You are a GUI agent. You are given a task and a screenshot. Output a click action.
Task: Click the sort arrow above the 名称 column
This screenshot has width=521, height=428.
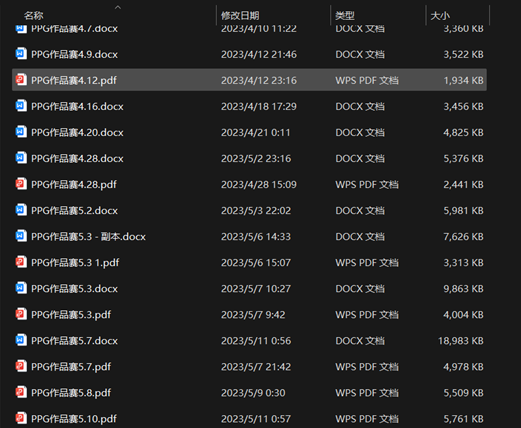click(x=118, y=7)
